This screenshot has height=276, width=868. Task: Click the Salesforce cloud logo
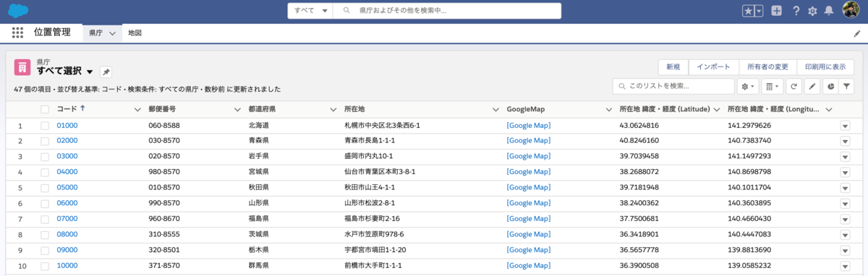17,11
